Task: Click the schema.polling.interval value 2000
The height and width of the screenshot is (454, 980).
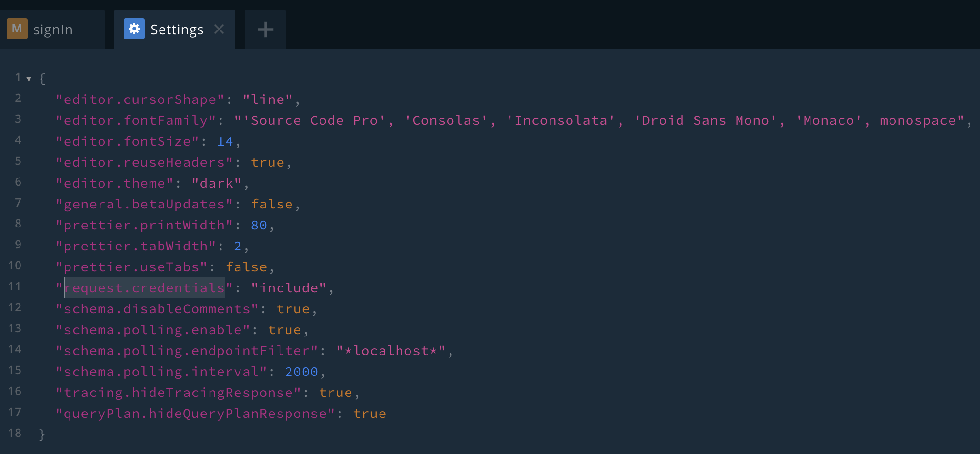Action: [301, 372]
